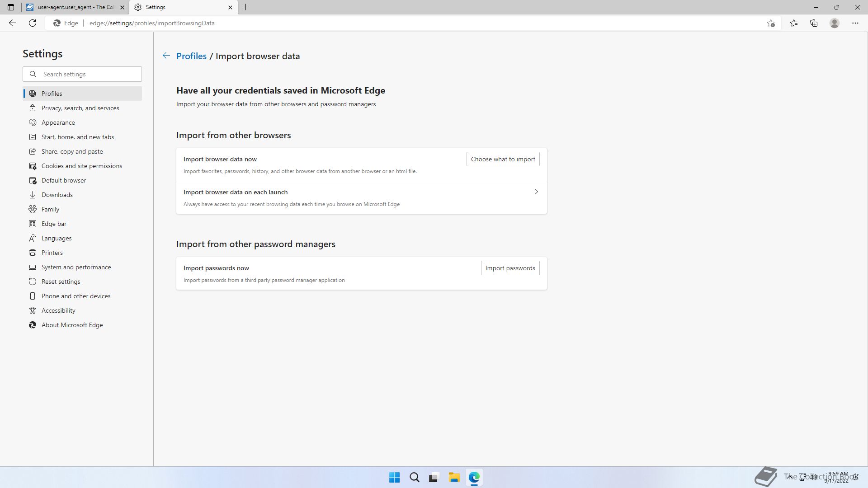Open Privacy, search, and services
The width and height of the screenshot is (868, 488).
click(82, 108)
